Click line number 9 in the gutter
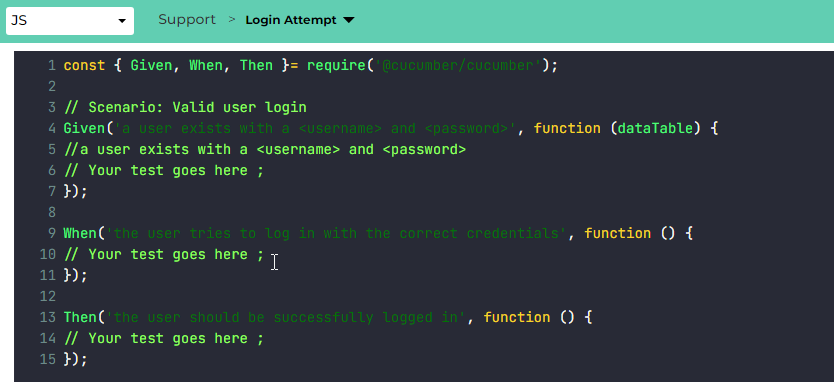 click(x=52, y=233)
